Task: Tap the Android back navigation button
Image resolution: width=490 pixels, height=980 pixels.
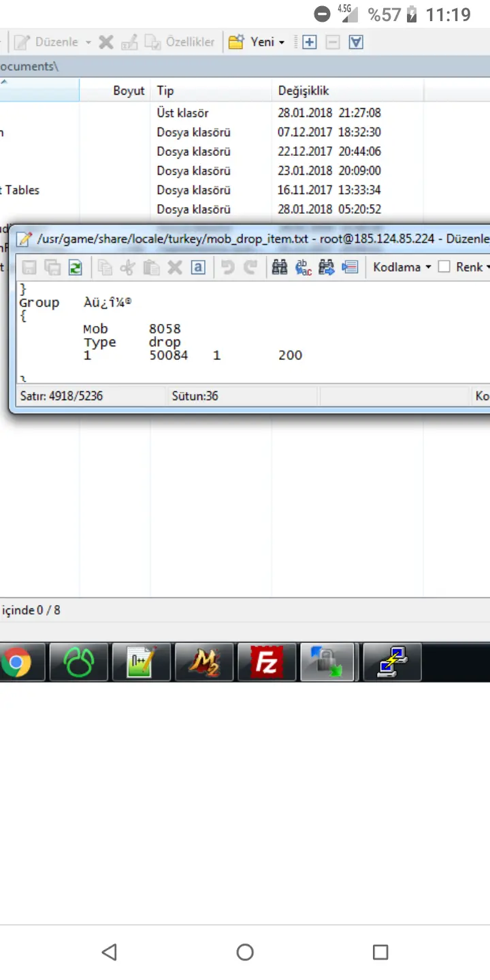Action: click(x=109, y=951)
